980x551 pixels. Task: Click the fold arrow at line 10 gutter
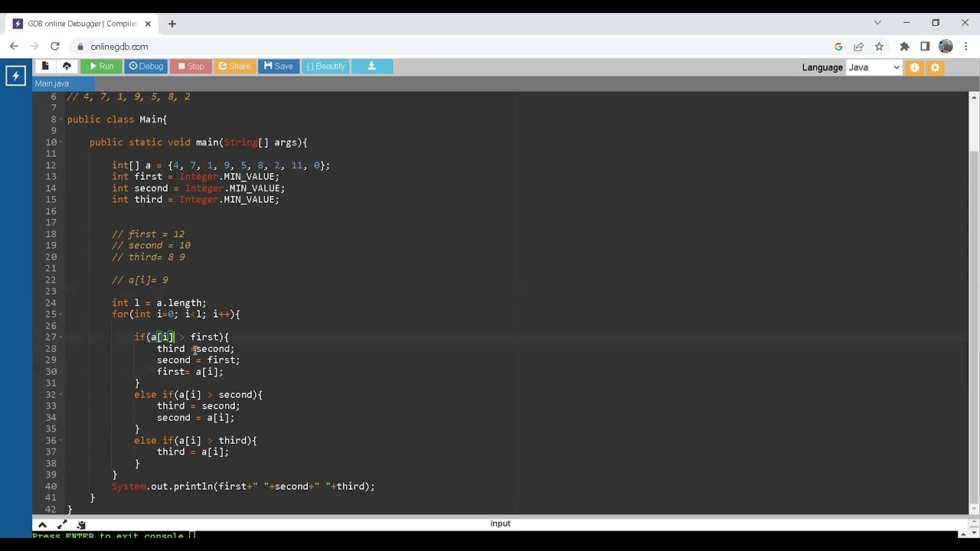61,142
